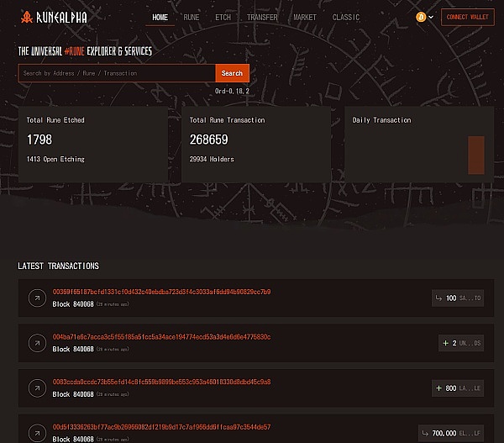Focus the address/rune/transaction search field

click(x=116, y=73)
